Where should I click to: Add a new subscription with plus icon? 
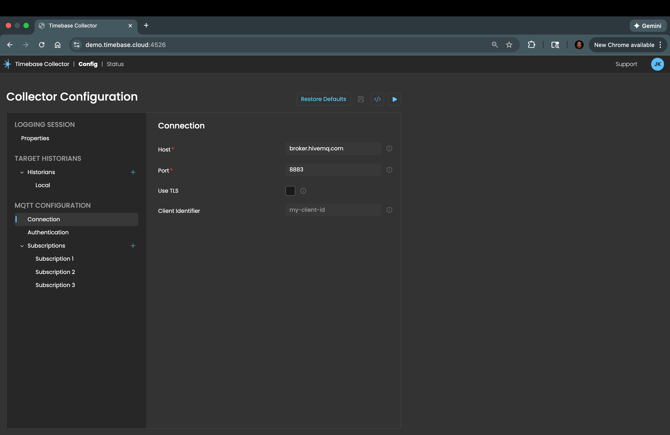coord(133,246)
